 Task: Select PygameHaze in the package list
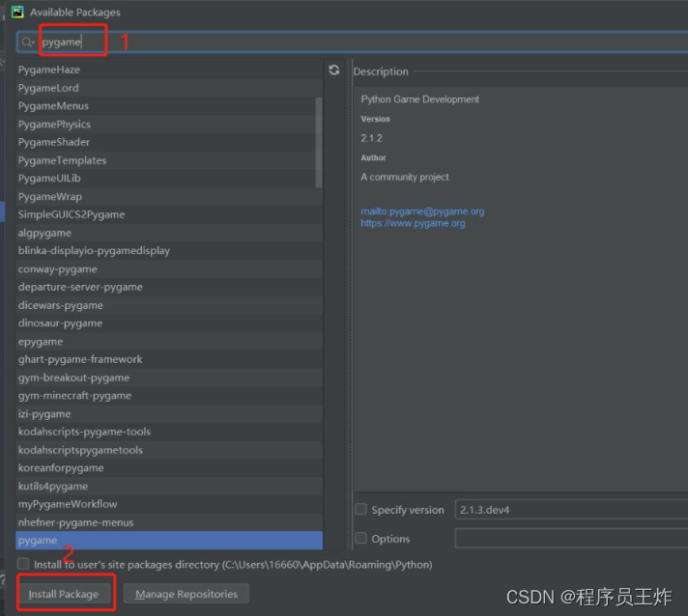[x=169, y=70]
